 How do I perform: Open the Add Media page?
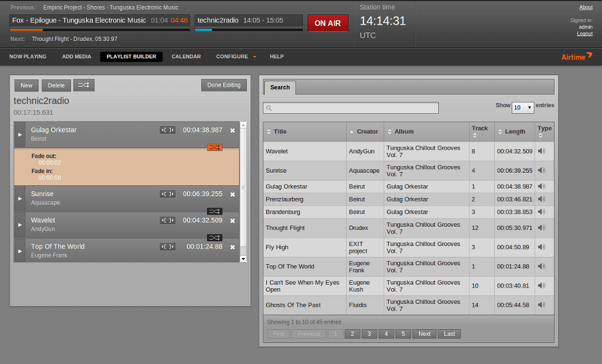click(x=76, y=57)
